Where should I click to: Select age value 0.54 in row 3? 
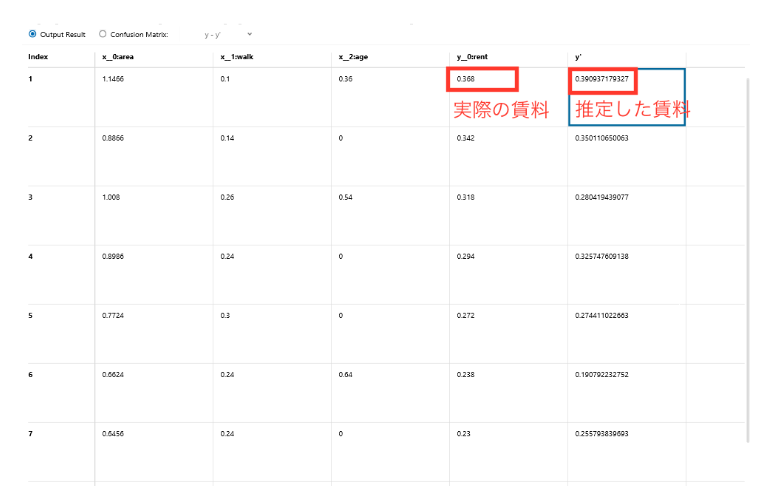345,197
